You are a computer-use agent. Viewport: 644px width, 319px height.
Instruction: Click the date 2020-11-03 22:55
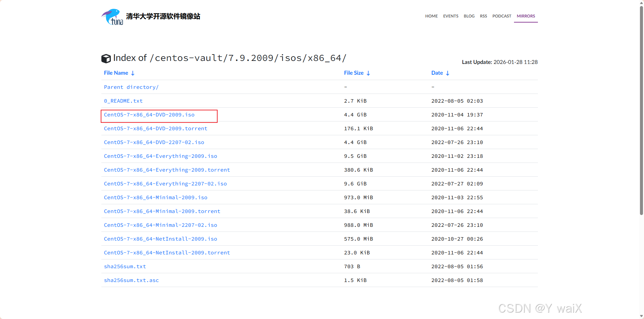(x=457, y=198)
